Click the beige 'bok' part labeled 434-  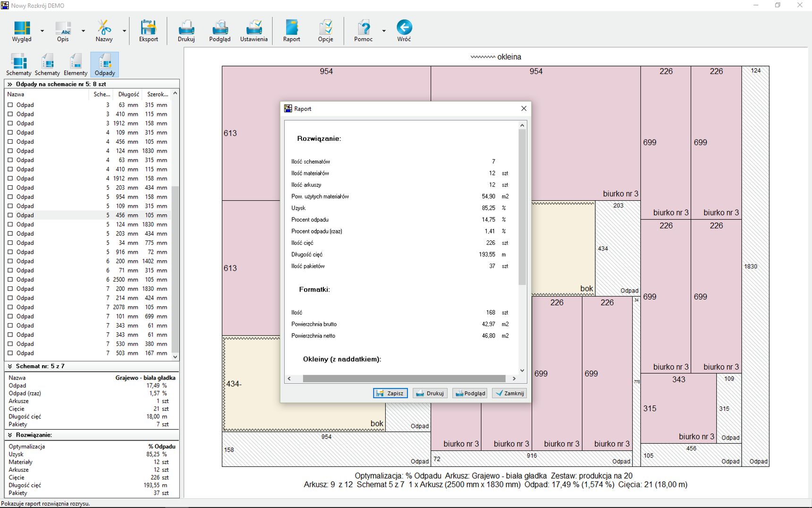(x=304, y=384)
